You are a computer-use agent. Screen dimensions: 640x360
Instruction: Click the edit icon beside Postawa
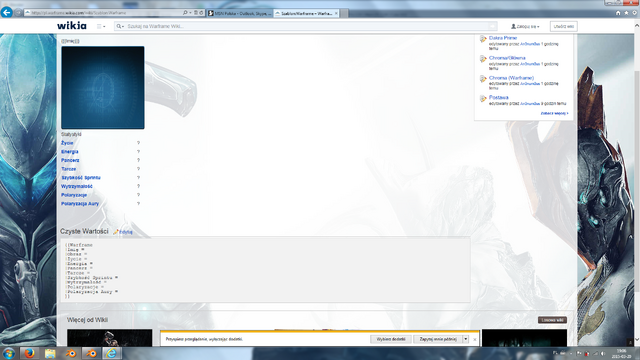483,98
